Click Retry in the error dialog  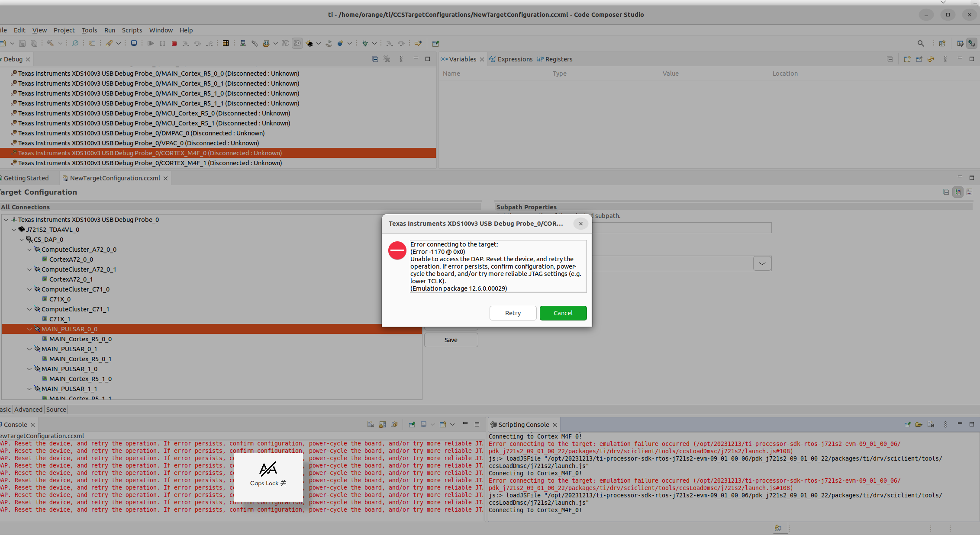click(x=513, y=313)
